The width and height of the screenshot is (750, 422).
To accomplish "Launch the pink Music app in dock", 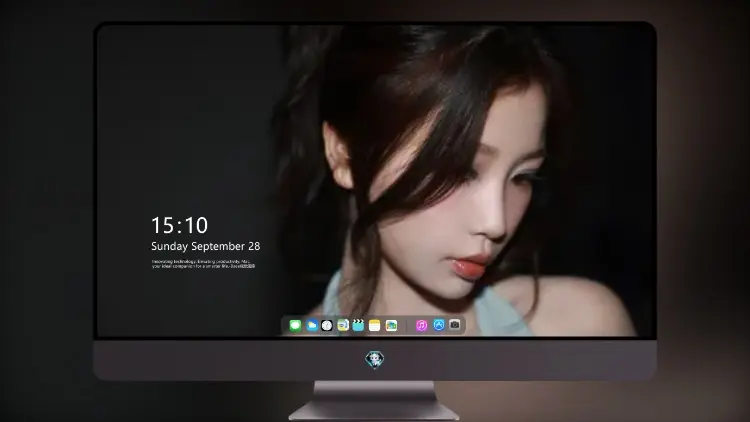I will click(x=421, y=325).
